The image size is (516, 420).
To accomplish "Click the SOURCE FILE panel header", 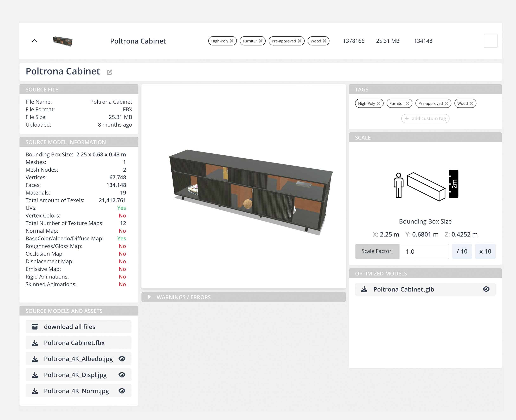I will pos(79,89).
